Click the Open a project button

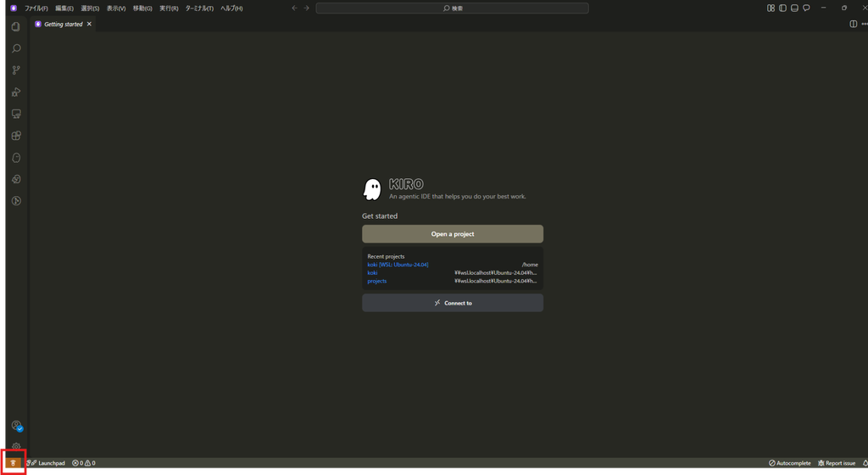453,233
